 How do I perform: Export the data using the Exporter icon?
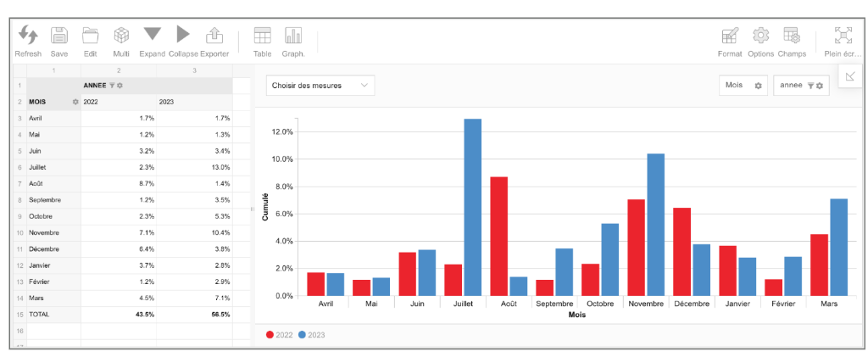(214, 35)
